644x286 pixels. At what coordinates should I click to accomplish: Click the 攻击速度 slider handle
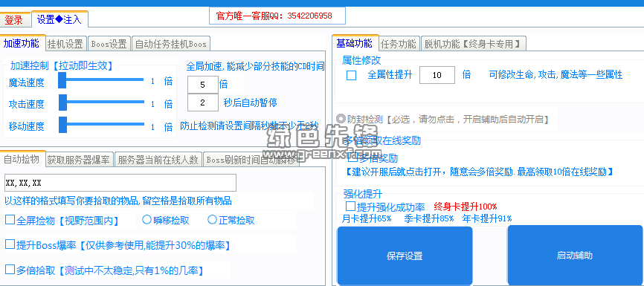point(62,103)
